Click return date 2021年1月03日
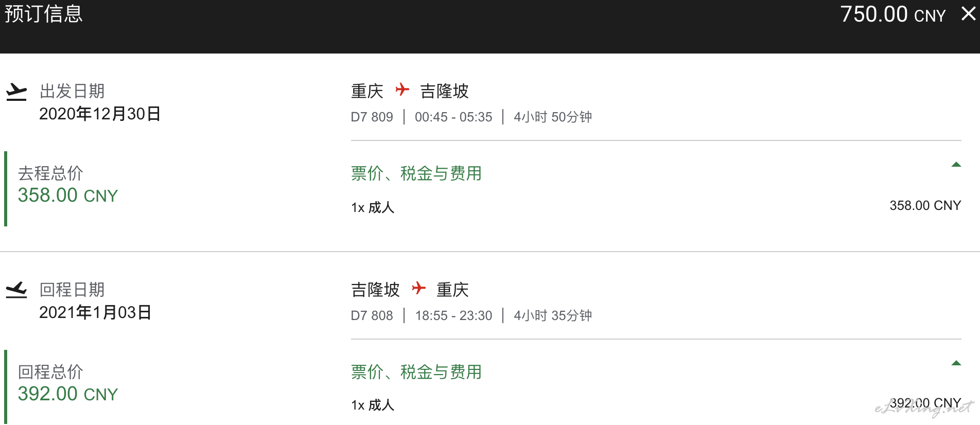 click(x=95, y=312)
